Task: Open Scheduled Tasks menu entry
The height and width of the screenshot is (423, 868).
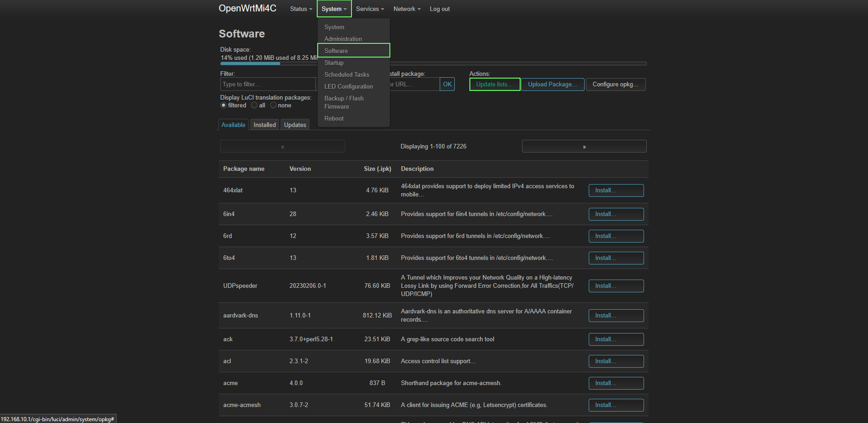Action: click(x=353, y=74)
